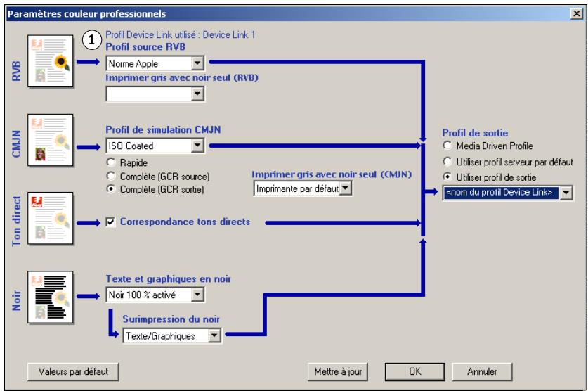Click the 'Profil source RVB' label
The width and height of the screenshot is (588, 391).
(145, 47)
